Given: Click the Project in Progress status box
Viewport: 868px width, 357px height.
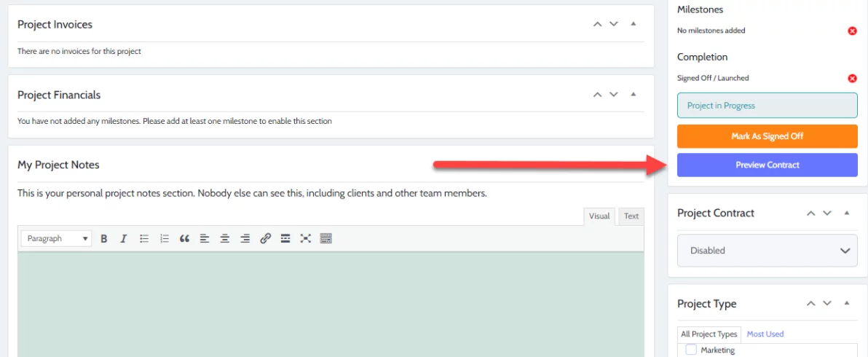Looking at the screenshot, I should (x=768, y=105).
